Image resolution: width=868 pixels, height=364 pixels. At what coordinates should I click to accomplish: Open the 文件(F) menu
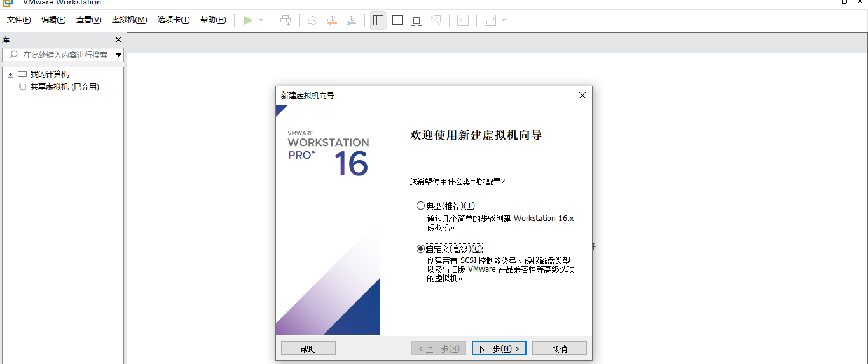tap(19, 20)
